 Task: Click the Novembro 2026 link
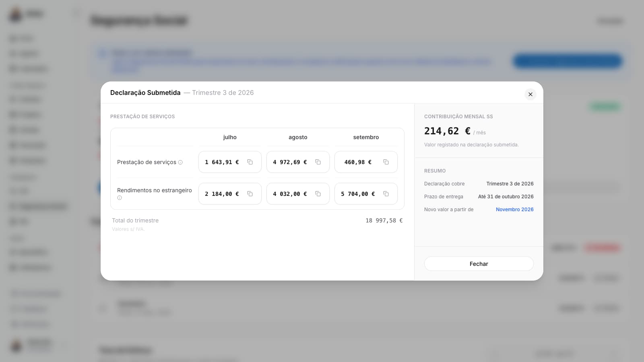(x=515, y=210)
